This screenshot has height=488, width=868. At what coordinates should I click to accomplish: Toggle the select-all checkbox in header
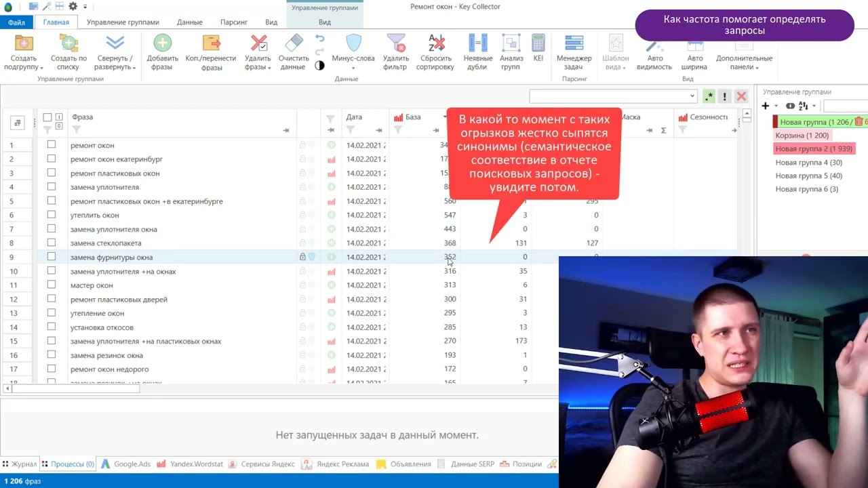pyautogui.click(x=47, y=117)
